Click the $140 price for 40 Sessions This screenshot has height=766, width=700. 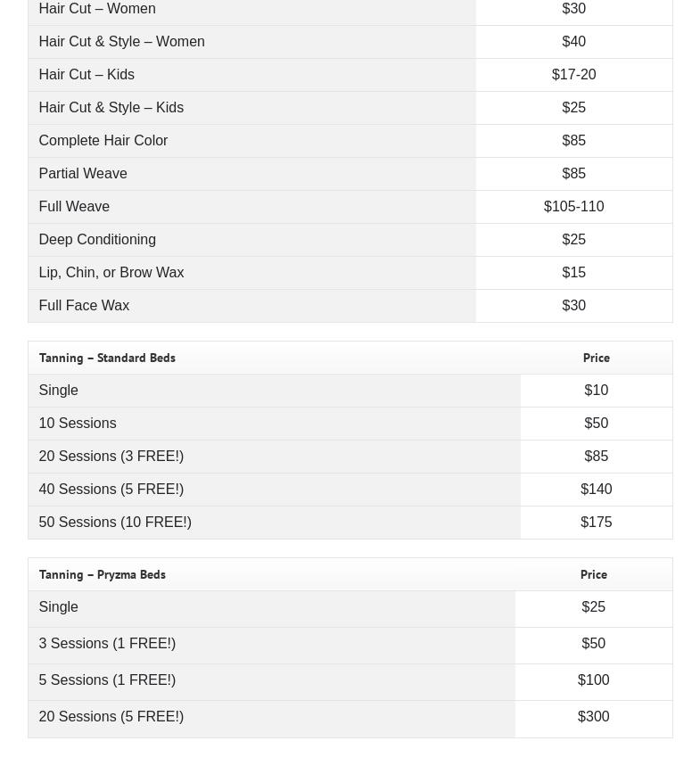click(x=596, y=490)
